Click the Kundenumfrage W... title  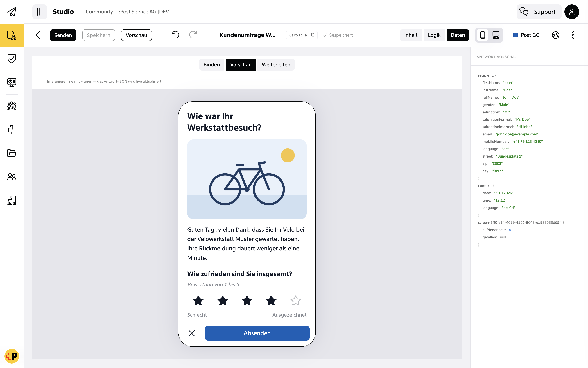(247, 35)
